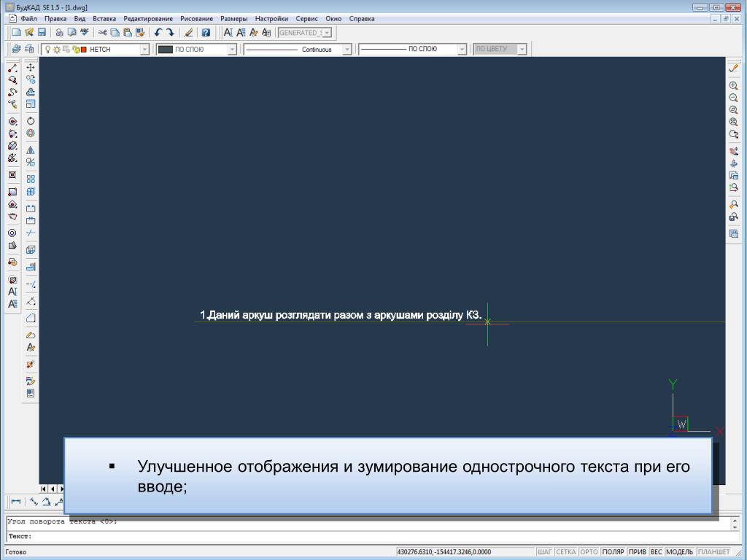
Task: Click the Copy toolbar icon
Action: pos(115,32)
